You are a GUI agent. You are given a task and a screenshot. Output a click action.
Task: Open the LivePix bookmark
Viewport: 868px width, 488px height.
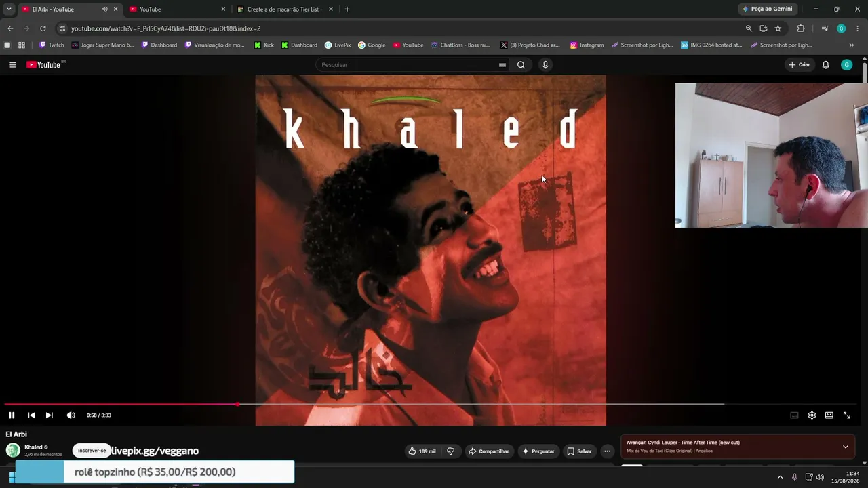click(338, 45)
